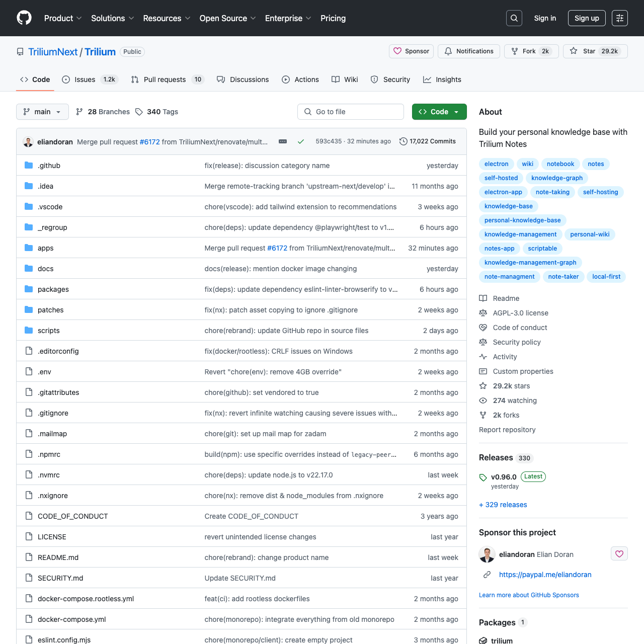This screenshot has width=644, height=644.
Task: Open the main branch dropdown
Action: 42,112
